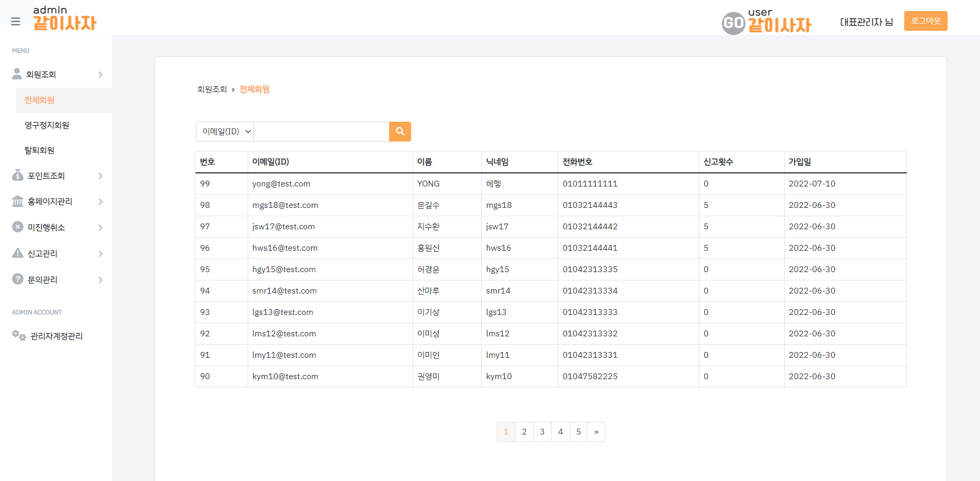Focus the member search text field
980x481 pixels.
pyautogui.click(x=321, y=132)
